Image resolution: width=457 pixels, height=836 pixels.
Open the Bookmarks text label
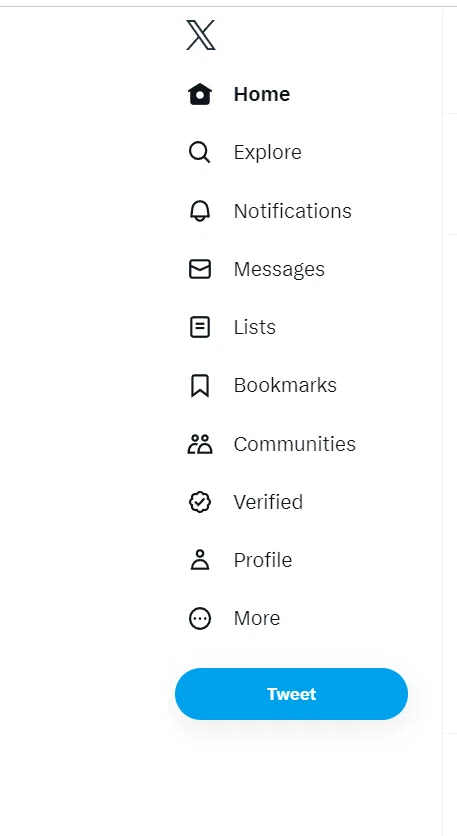(285, 385)
